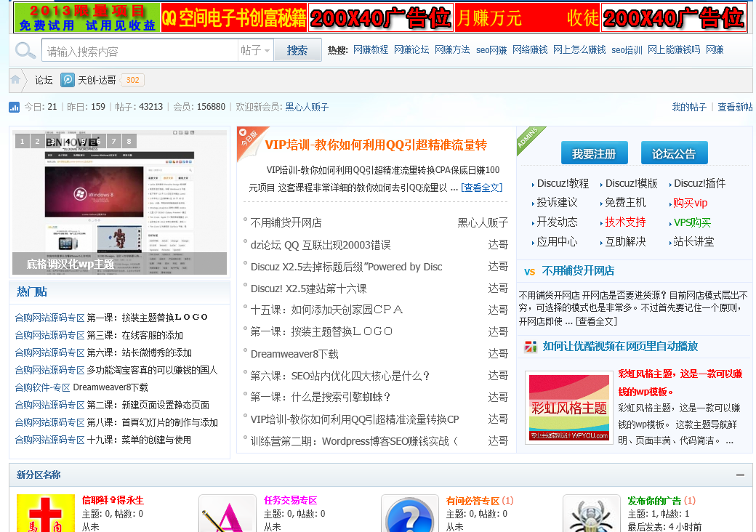Click the video icon before 如何让优酷视频 heading
The height and width of the screenshot is (532, 756).
point(529,347)
